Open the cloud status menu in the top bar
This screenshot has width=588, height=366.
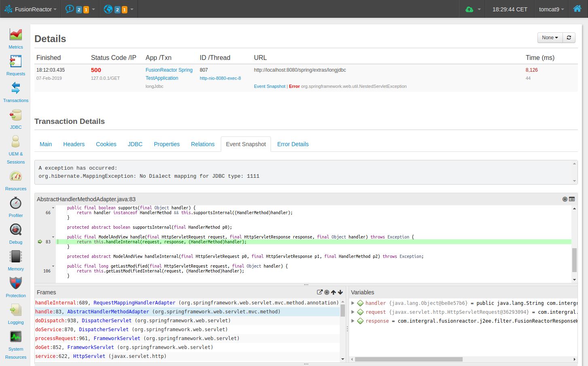pos(472,9)
